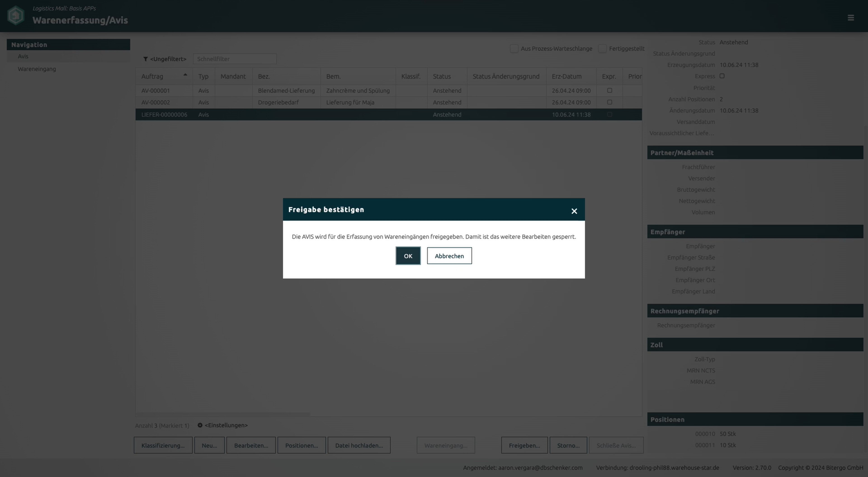This screenshot has height=477, width=868.
Task: Expand the Partner/Maßeinheit section header
Action: tap(755, 153)
